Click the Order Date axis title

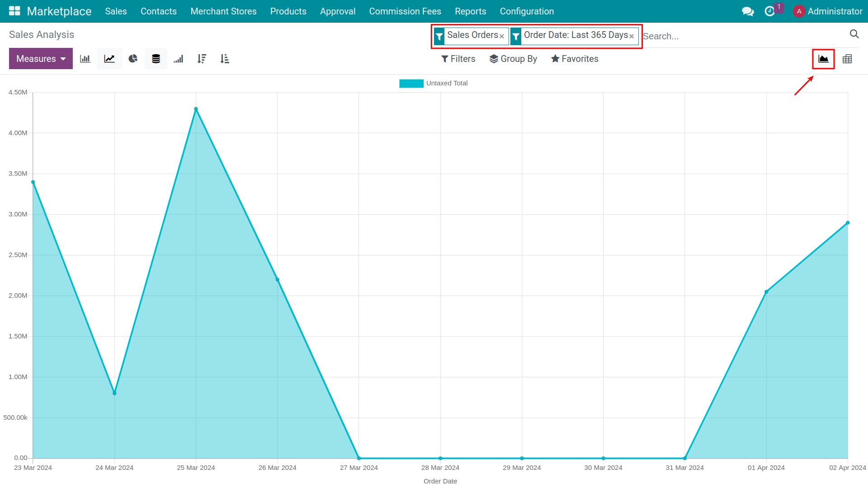click(x=440, y=481)
